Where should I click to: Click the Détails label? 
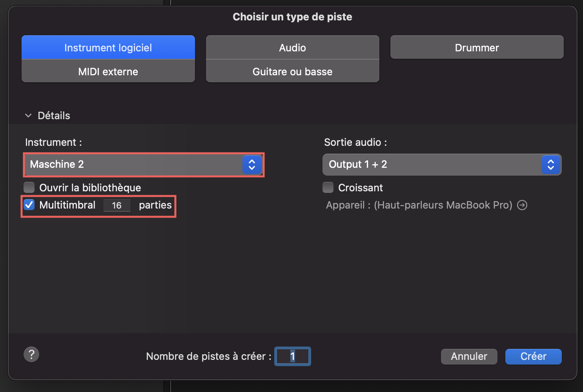click(54, 116)
